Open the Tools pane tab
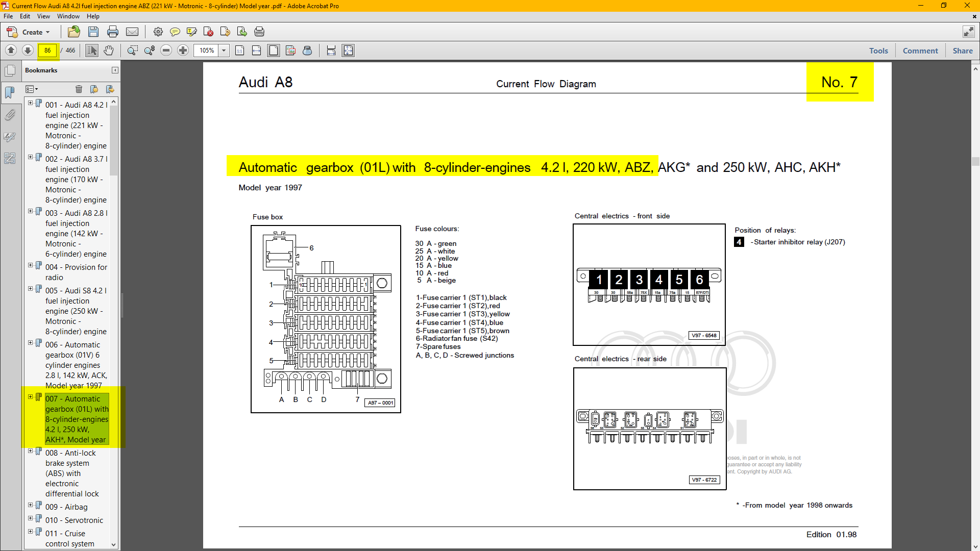 coord(878,51)
